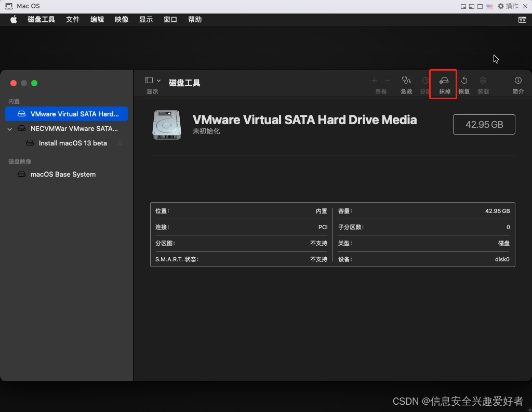This screenshot has width=532, height=412.
Task: Click the add volume plus icon
Action: 374,81
